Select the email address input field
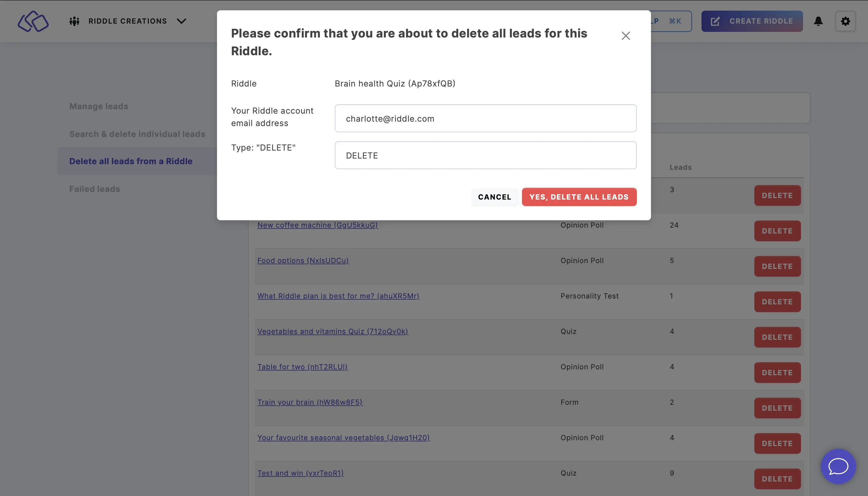868x496 pixels. tap(485, 118)
